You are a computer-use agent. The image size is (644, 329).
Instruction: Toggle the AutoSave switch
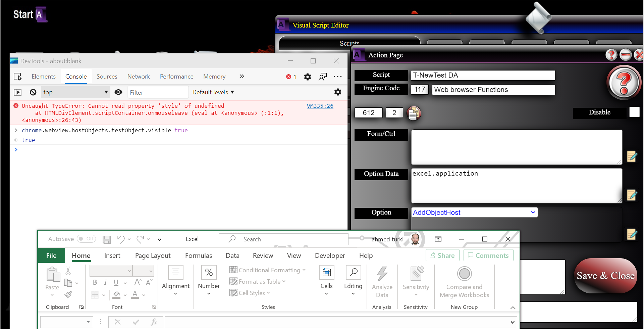point(86,239)
